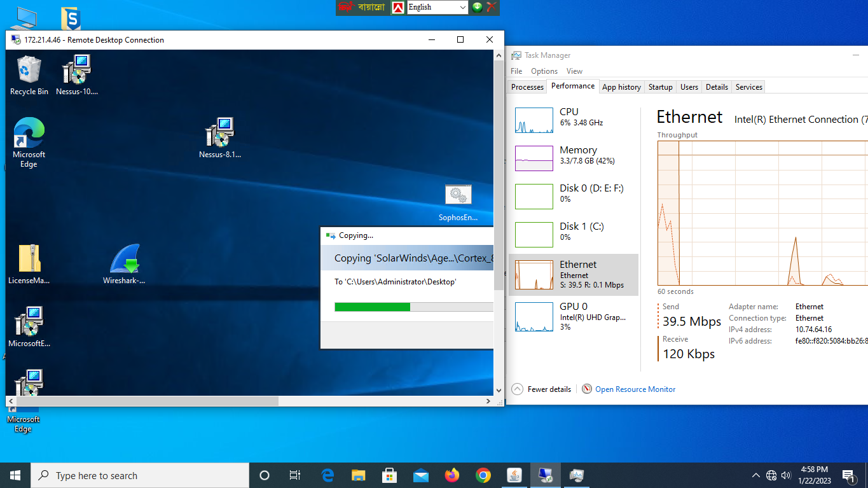868x488 pixels.
Task: Switch to the Services tab
Action: pos(749,87)
